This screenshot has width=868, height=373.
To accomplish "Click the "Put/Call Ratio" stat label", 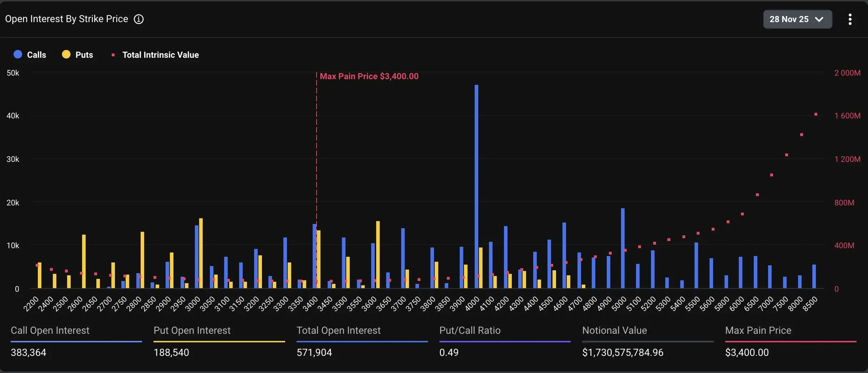I will click(x=470, y=331).
